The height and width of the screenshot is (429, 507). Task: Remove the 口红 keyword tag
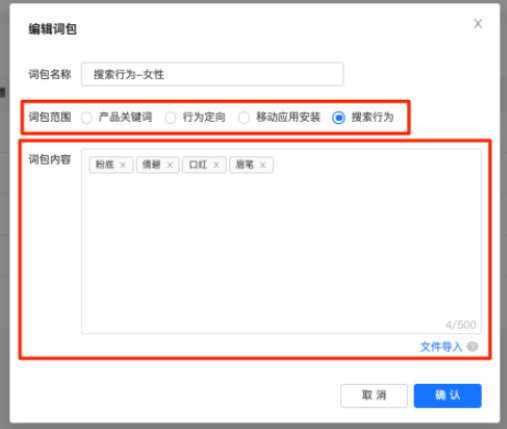click(x=216, y=165)
